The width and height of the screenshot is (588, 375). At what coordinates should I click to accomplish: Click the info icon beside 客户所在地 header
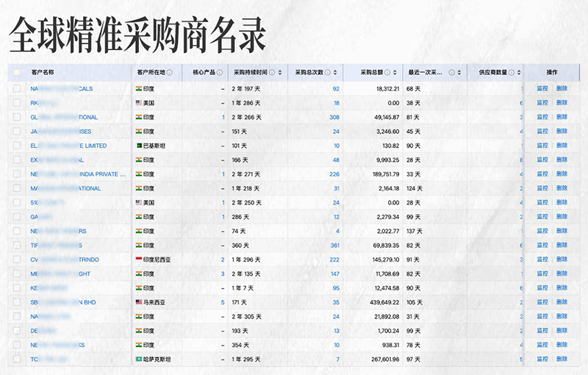(170, 73)
